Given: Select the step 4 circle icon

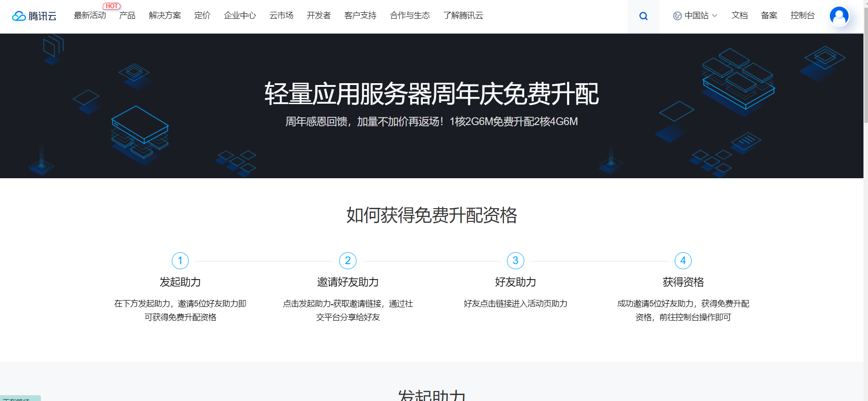Looking at the screenshot, I should 683,261.
